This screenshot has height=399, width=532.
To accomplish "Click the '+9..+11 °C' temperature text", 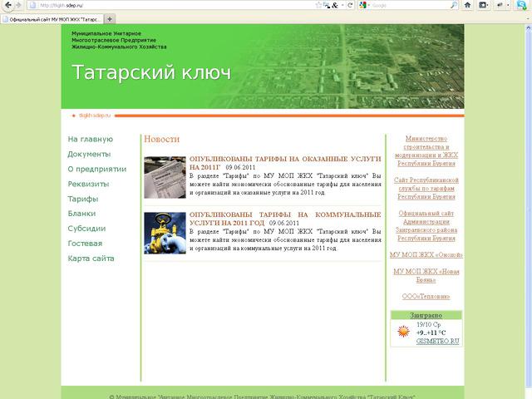I will [431, 332].
